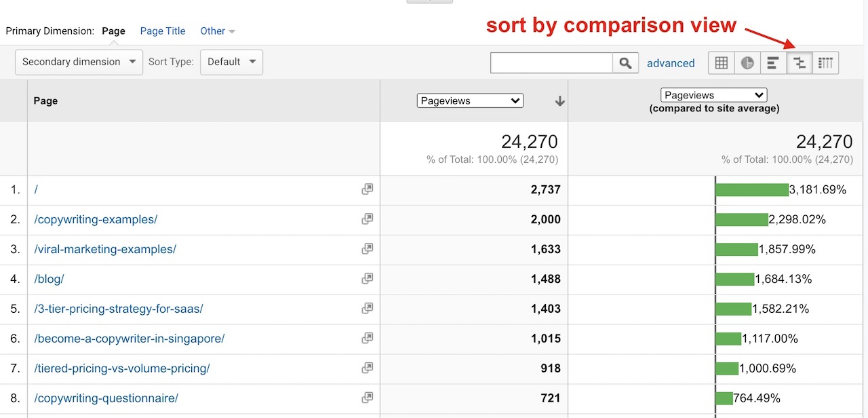
Task: Open the /viral-marketing-examples/ page link
Action: click(x=105, y=249)
